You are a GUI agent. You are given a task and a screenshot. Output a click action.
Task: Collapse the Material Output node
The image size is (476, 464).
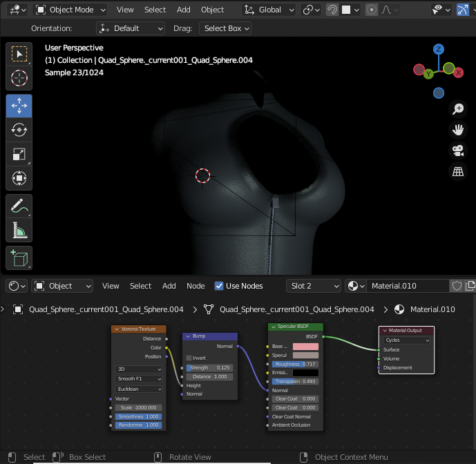385,331
